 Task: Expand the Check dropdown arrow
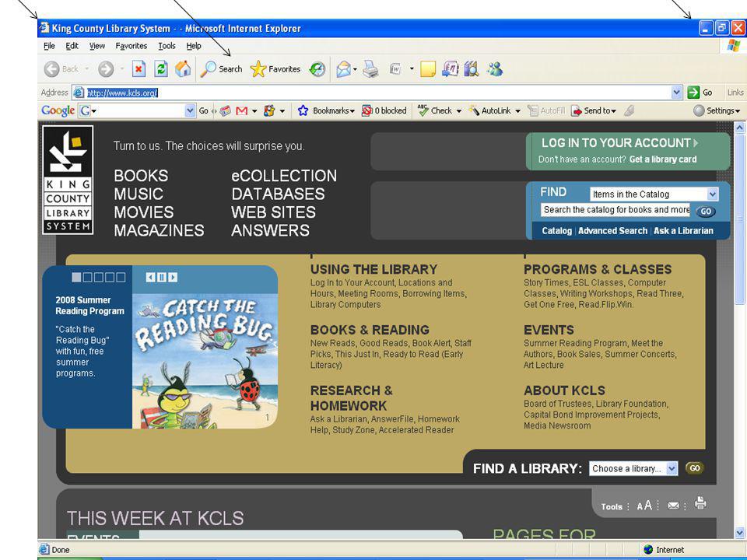click(459, 111)
